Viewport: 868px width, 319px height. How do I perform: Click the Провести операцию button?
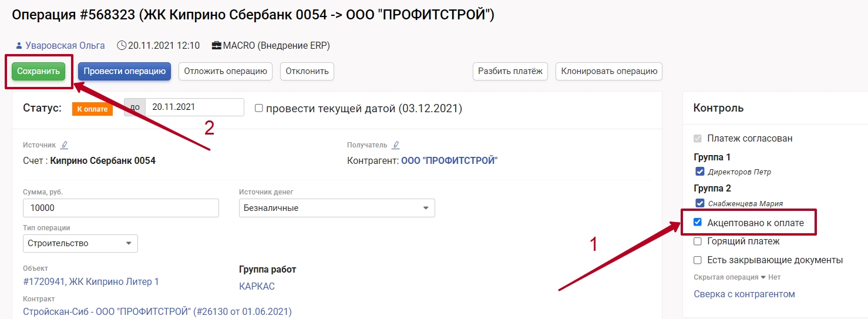pos(124,72)
